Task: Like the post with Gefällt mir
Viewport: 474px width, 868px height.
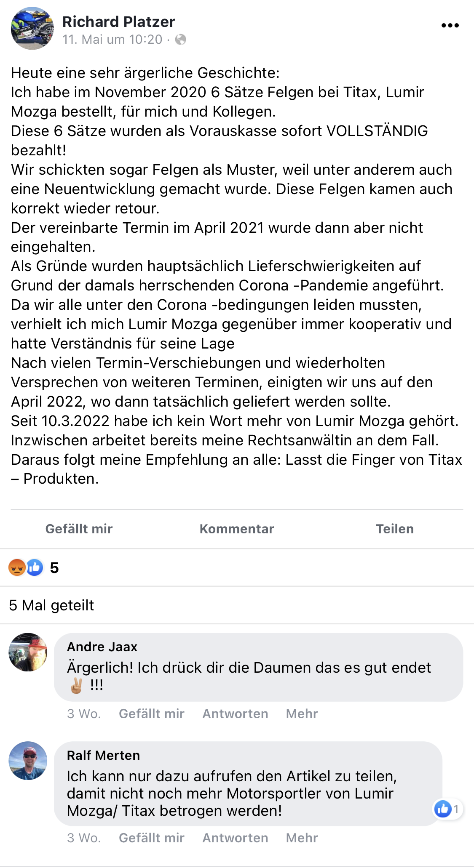Action: tap(79, 529)
